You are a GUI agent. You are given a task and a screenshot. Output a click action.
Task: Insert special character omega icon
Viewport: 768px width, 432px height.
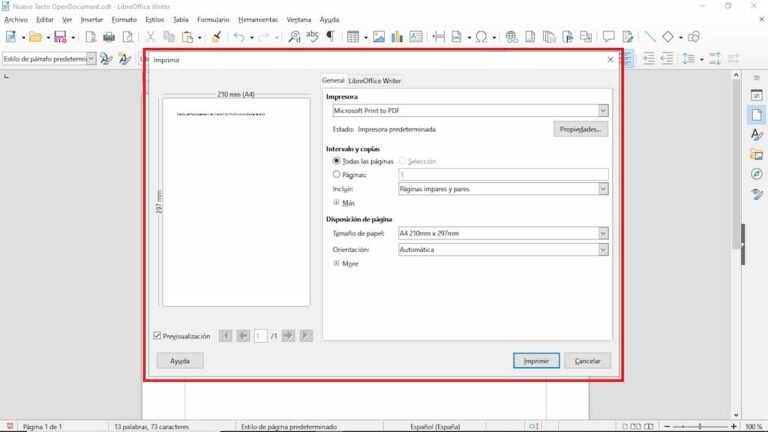pyautogui.click(x=481, y=37)
